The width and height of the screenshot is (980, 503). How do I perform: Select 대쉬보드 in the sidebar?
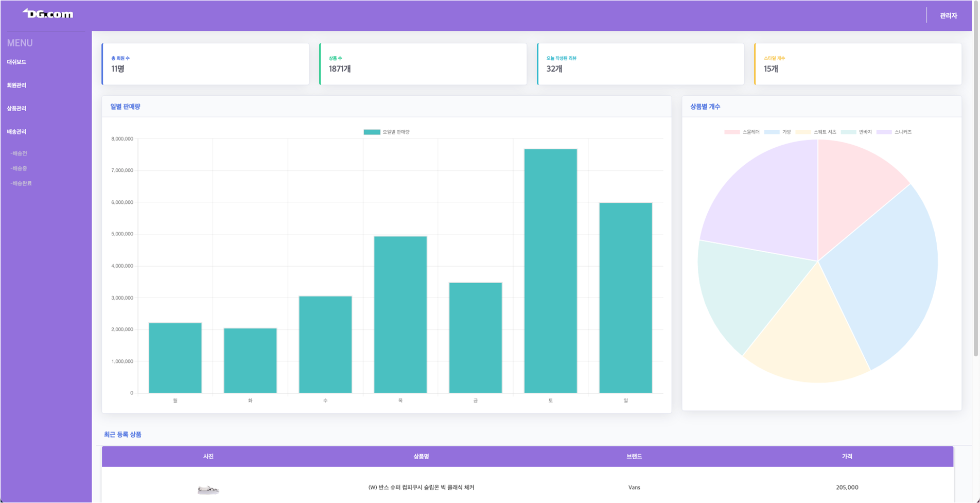pos(16,62)
